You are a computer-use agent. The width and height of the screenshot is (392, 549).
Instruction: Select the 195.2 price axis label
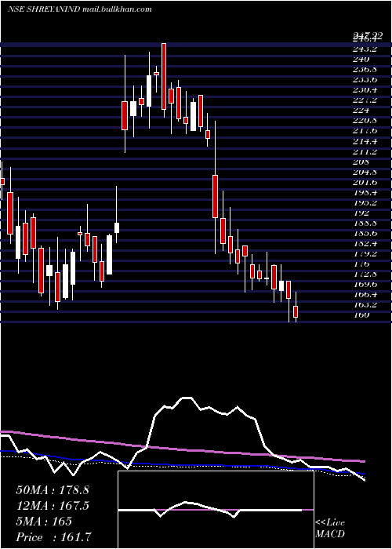point(365,203)
